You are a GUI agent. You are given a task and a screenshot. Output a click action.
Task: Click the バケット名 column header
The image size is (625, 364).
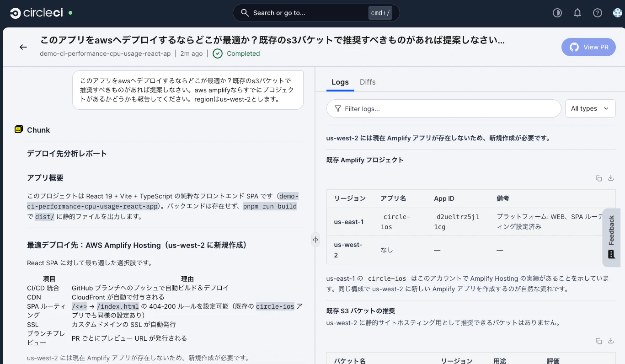[350, 361]
